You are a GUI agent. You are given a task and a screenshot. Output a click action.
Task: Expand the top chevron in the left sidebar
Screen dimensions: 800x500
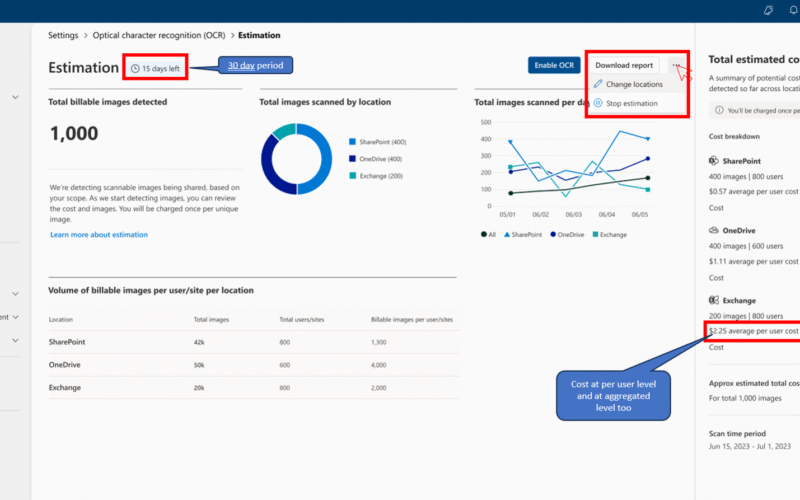point(15,97)
